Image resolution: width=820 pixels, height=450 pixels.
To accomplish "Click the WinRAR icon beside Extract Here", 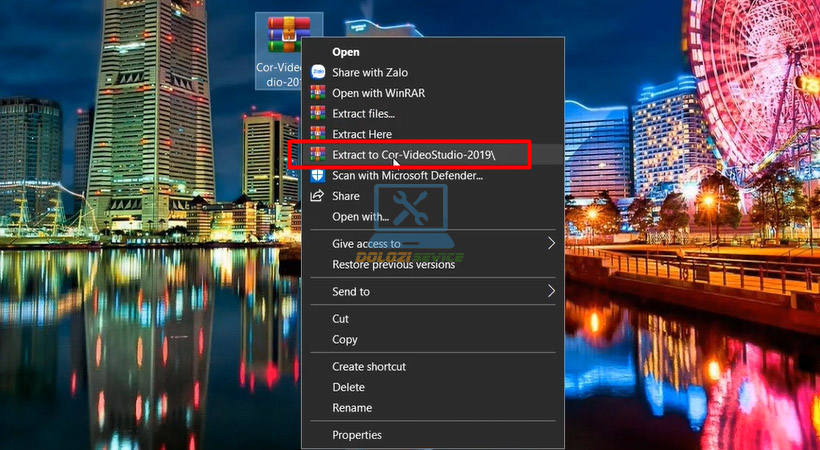I will click(317, 133).
